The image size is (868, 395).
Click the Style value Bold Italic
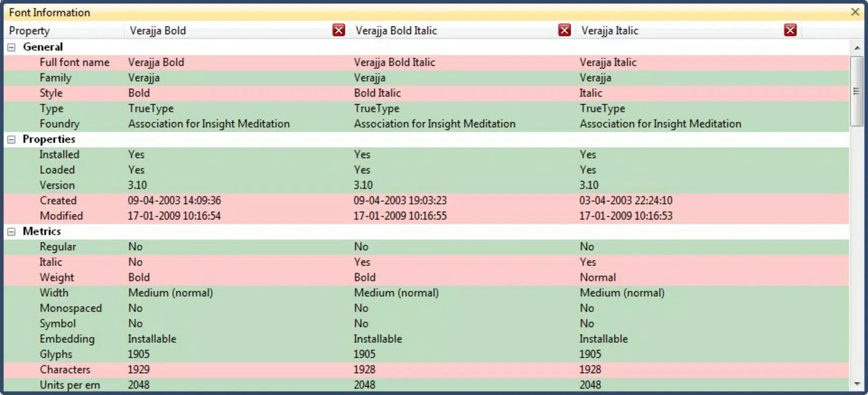coord(377,93)
